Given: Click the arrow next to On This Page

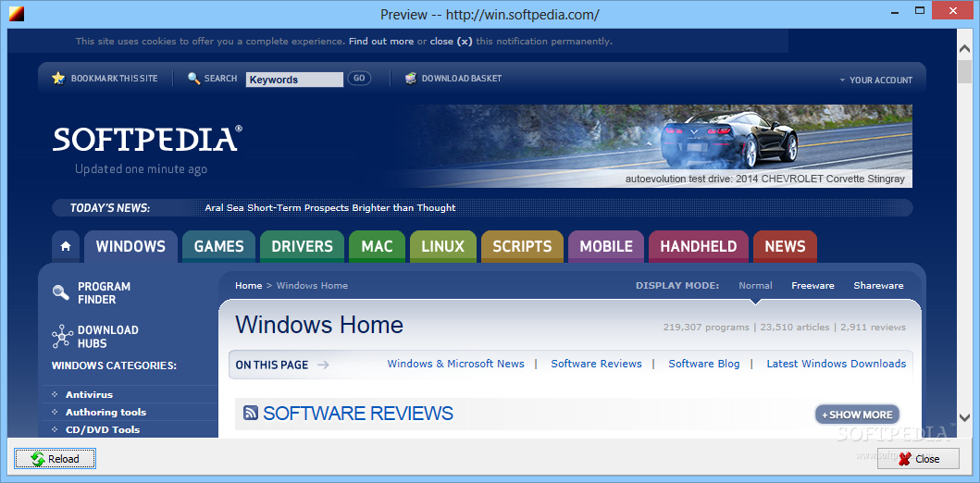Looking at the screenshot, I should tap(323, 365).
